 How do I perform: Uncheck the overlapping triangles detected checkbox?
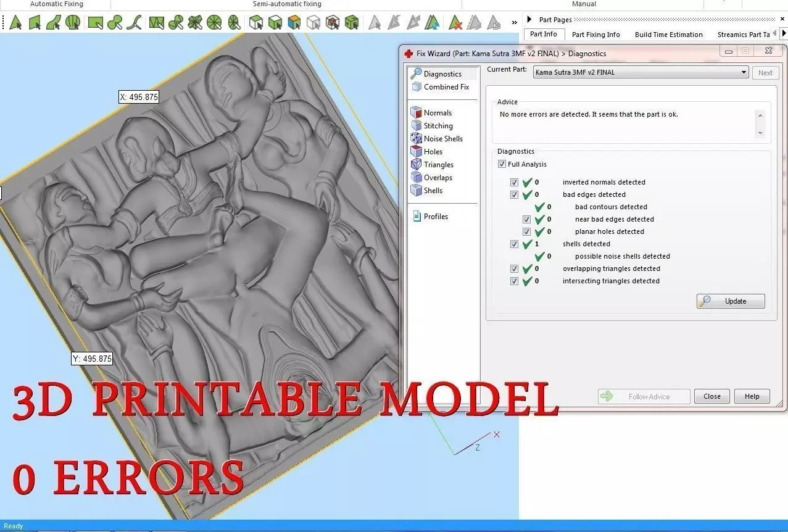(x=515, y=268)
